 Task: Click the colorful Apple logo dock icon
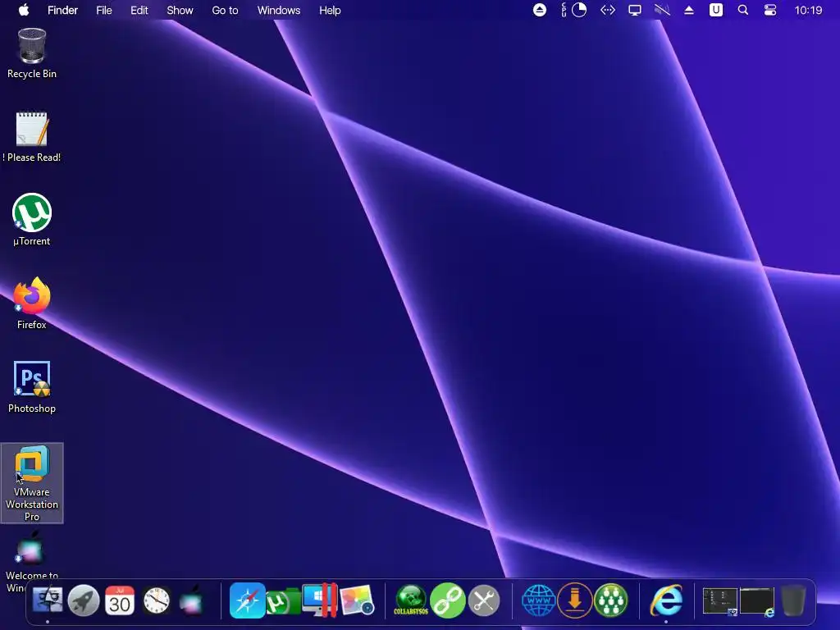191,600
